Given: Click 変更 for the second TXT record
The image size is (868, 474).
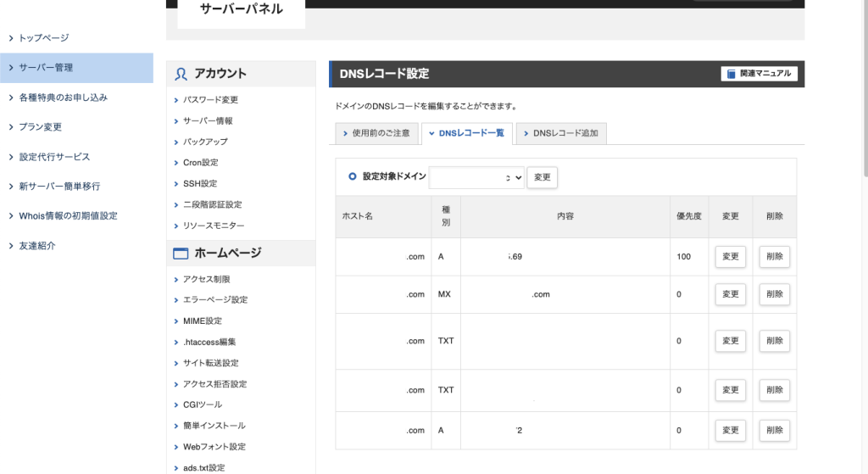Looking at the screenshot, I should [x=730, y=390].
